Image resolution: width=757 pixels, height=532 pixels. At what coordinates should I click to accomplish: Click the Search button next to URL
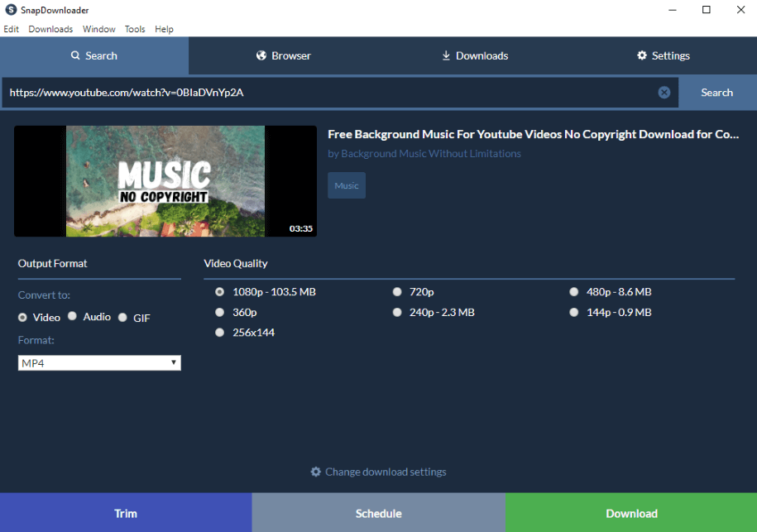pos(717,92)
